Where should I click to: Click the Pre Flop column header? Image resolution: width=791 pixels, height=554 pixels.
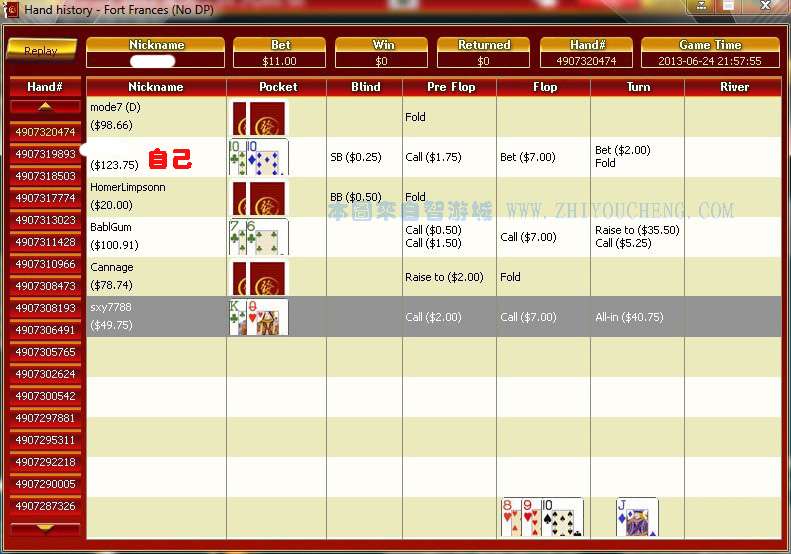coord(450,87)
